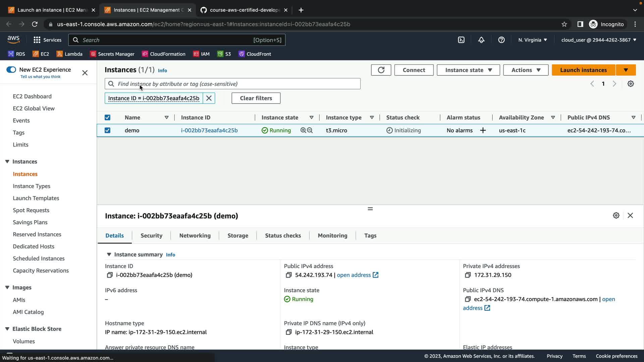Toggle the select-all header checkbox
The image size is (644, 362).
(107, 118)
